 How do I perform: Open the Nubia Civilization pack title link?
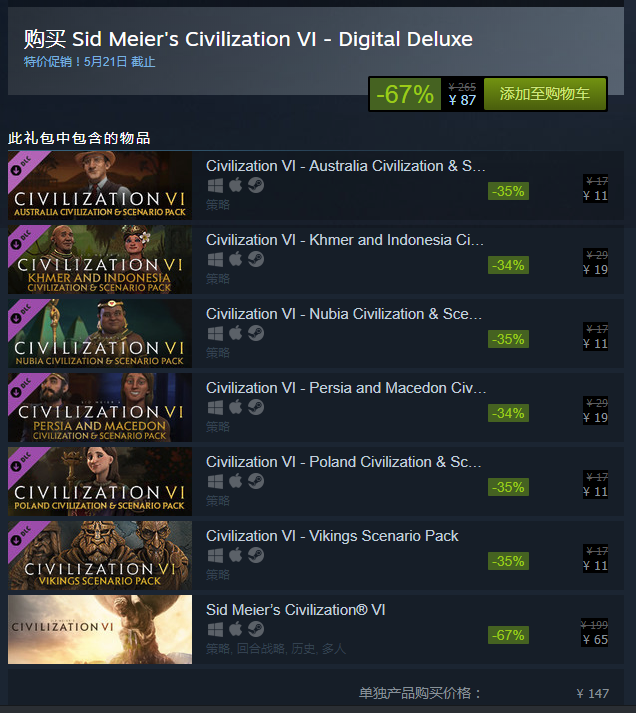(x=344, y=314)
